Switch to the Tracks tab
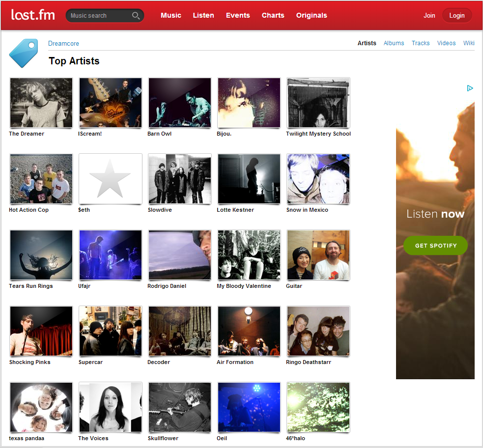Screen dimensions: 483x448 click(x=421, y=43)
